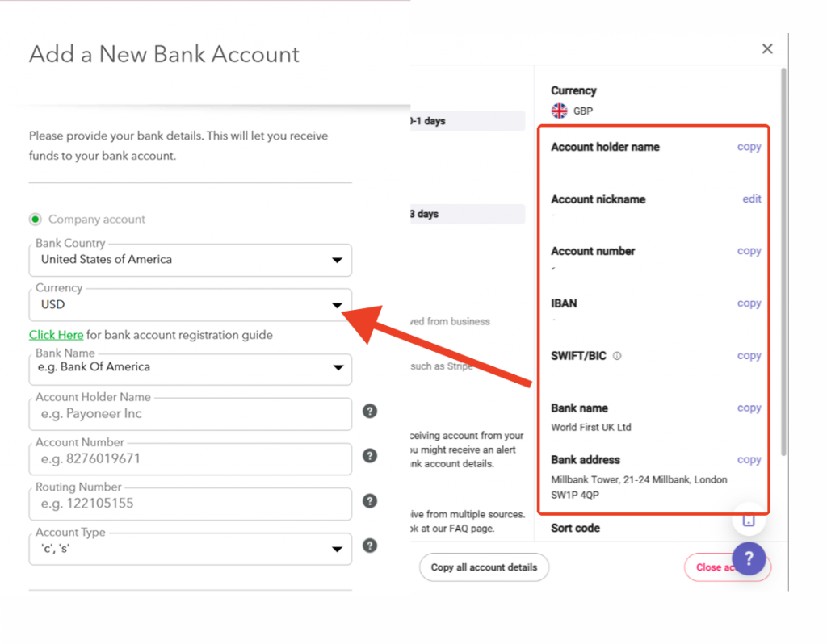
Task: Open the Bank Name dropdown
Action: click(191, 368)
